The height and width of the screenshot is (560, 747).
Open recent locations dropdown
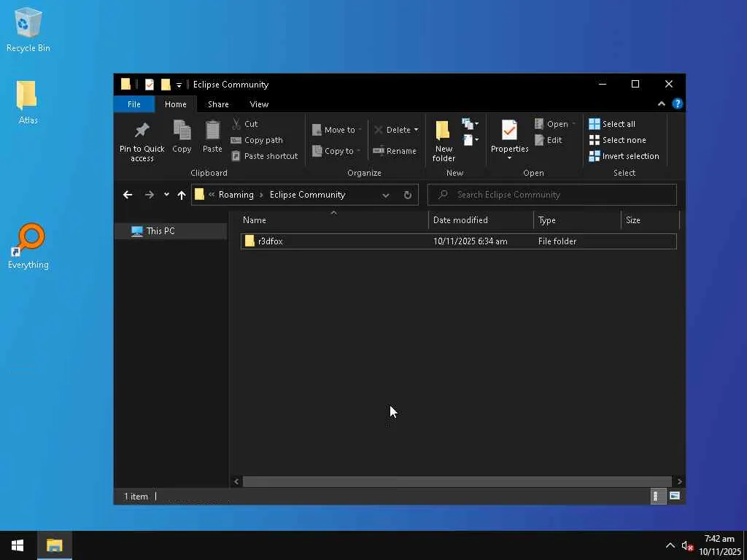(x=166, y=194)
